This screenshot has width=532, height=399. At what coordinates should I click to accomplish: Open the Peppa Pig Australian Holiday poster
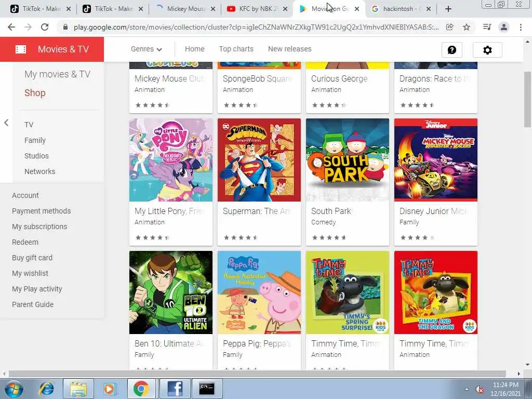pos(259,292)
